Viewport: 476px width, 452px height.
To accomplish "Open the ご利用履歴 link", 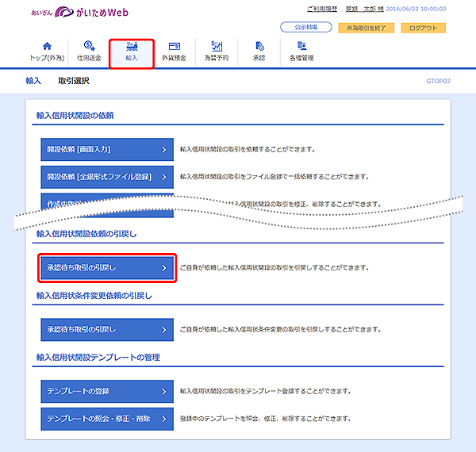I will (x=322, y=9).
